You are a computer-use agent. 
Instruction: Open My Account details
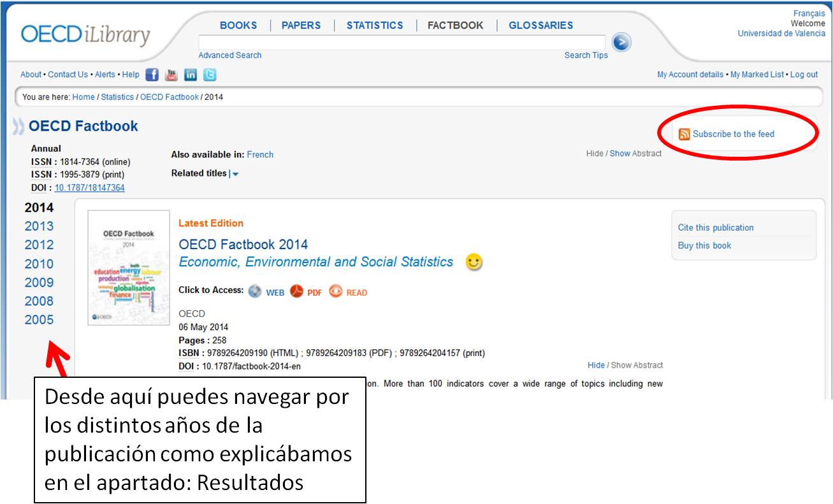click(x=690, y=75)
